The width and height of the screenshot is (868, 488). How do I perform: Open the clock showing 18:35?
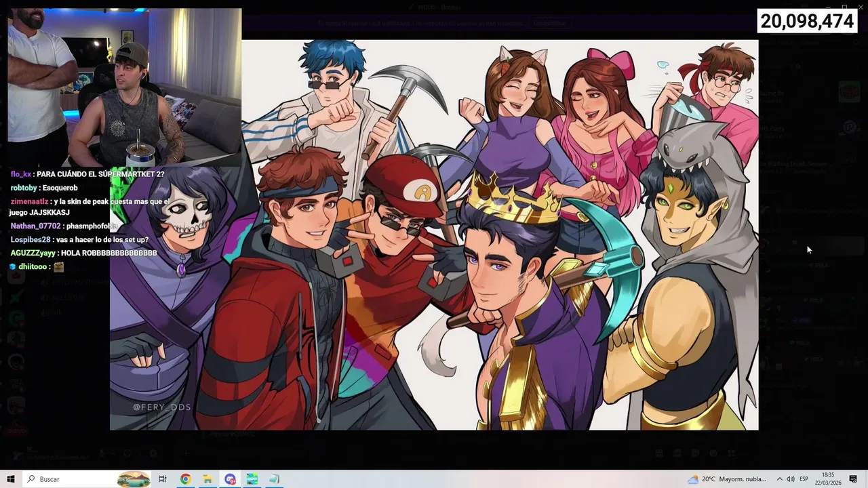click(x=828, y=479)
